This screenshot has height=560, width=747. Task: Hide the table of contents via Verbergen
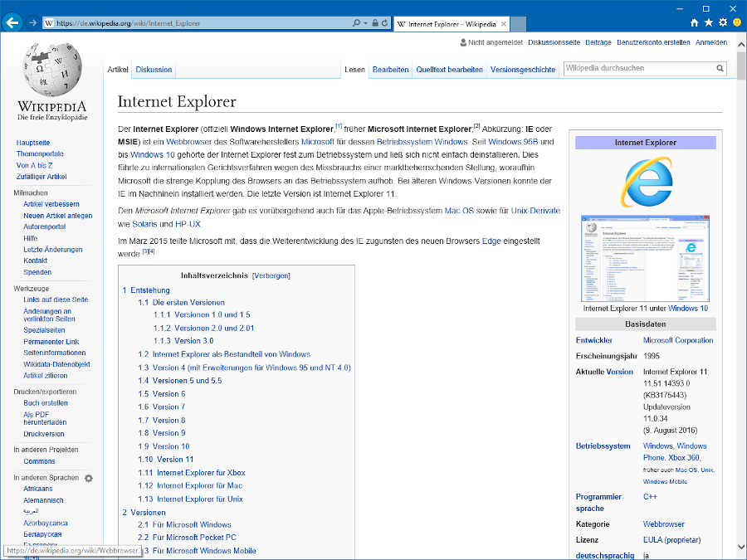click(x=271, y=275)
